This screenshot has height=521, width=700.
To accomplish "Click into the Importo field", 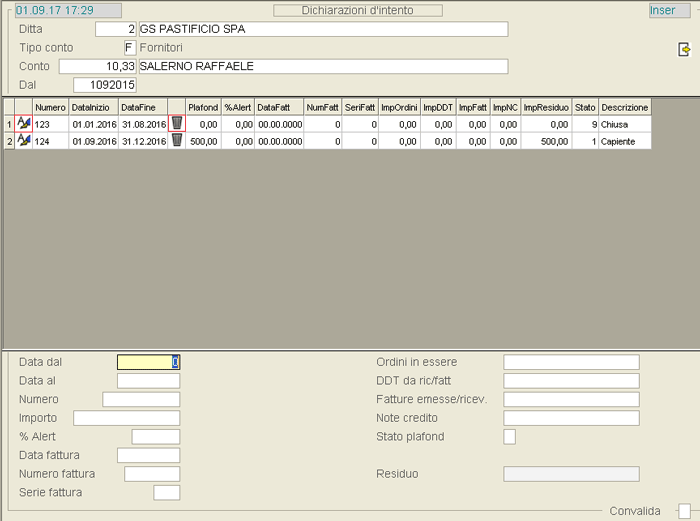I will click(x=126, y=418).
